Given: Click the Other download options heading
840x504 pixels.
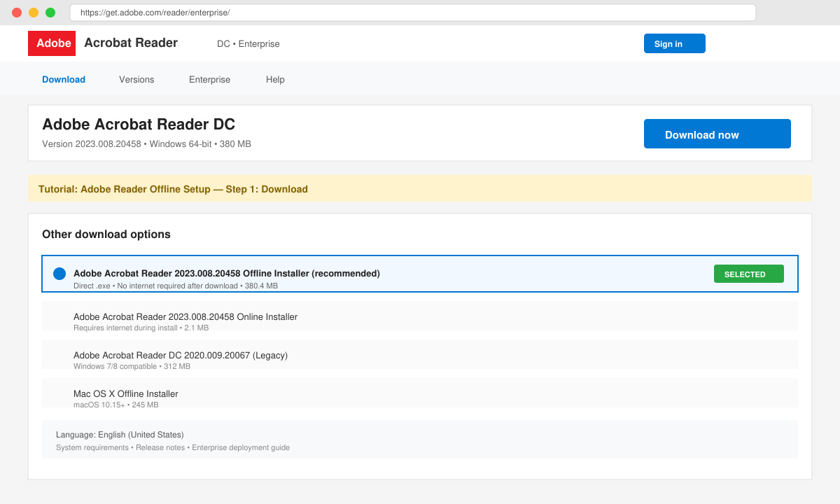Looking at the screenshot, I should click(x=106, y=234).
